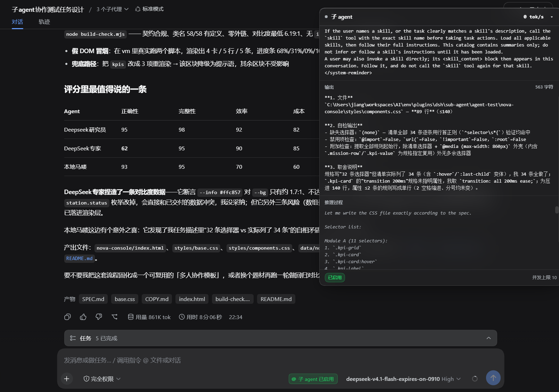Click the bold 62 score cell
The width and height of the screenshot is (559, 392).
coord(124,148)
